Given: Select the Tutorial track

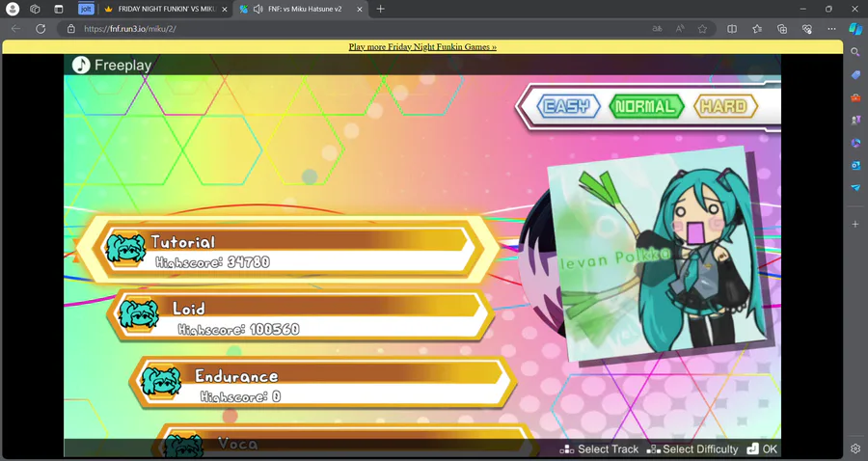Looking at the screenshot, I should click(x=287, y=250).
